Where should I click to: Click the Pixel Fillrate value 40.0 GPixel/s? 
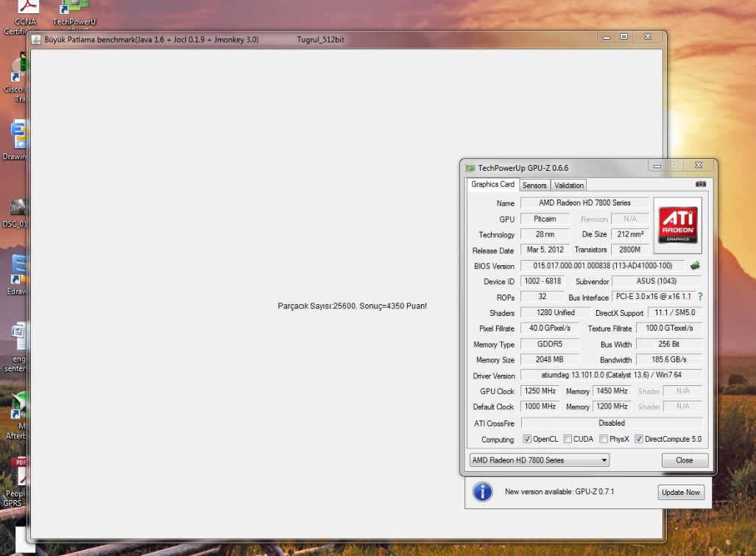point(550,328)
